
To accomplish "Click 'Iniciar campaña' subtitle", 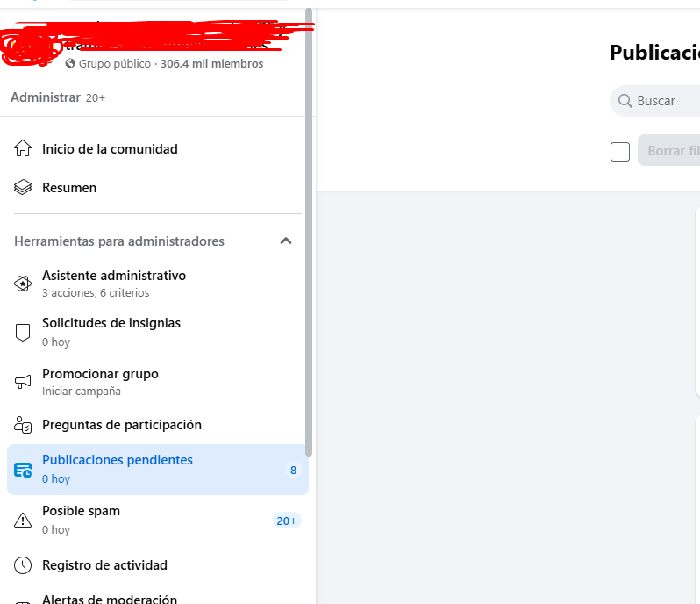I will (x=82, y=392).
